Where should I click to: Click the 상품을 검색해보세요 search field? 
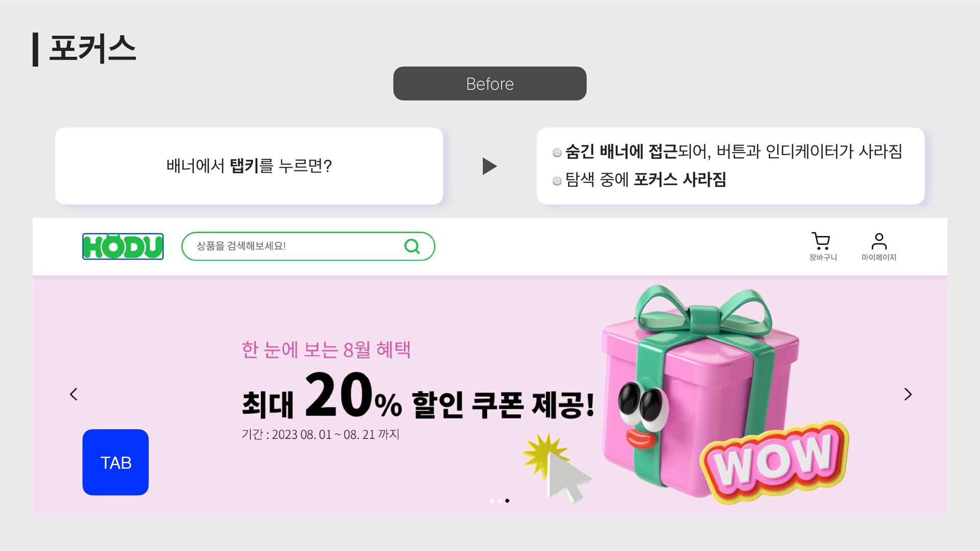point(308,246)
